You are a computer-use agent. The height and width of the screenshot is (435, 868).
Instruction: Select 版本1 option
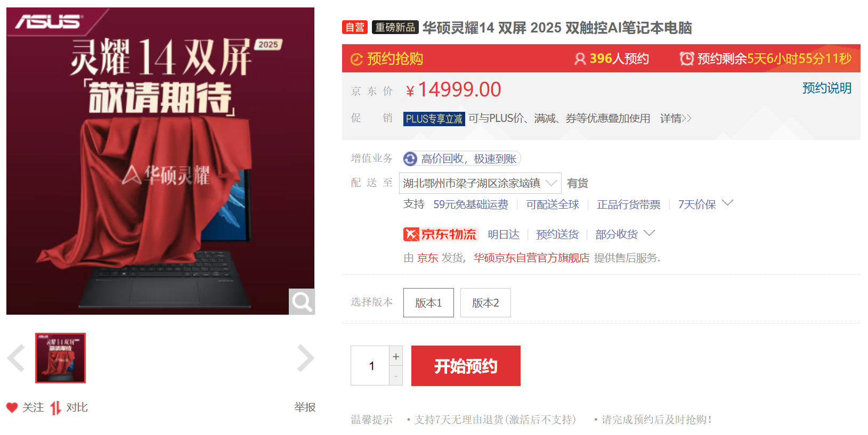tap(428, 302)
